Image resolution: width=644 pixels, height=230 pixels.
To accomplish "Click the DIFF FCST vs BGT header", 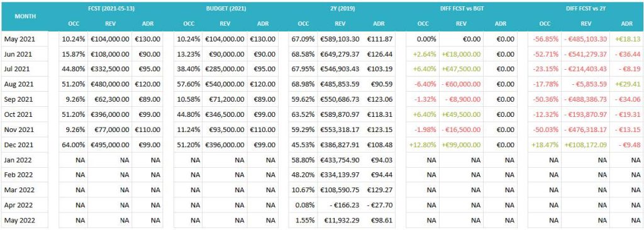I will point(462,8).
